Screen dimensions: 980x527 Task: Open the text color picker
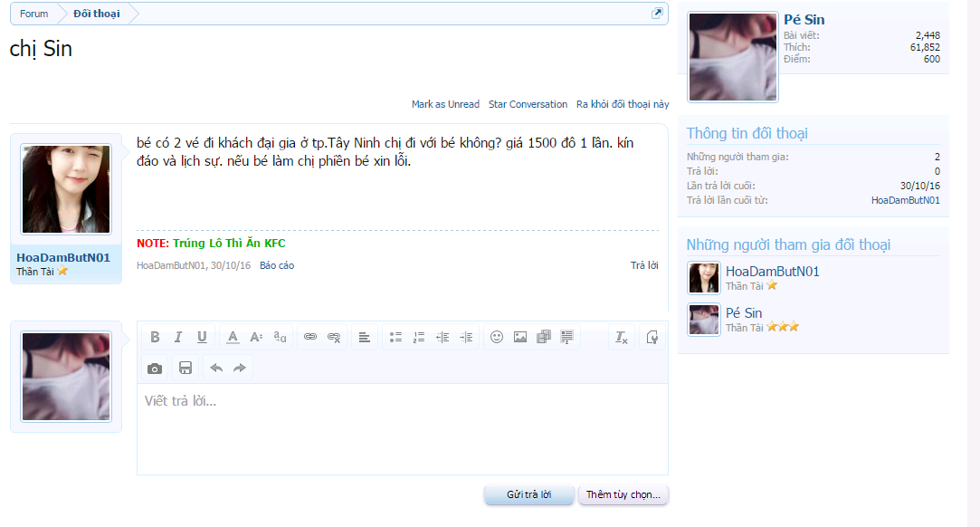[x=233, y=337]
